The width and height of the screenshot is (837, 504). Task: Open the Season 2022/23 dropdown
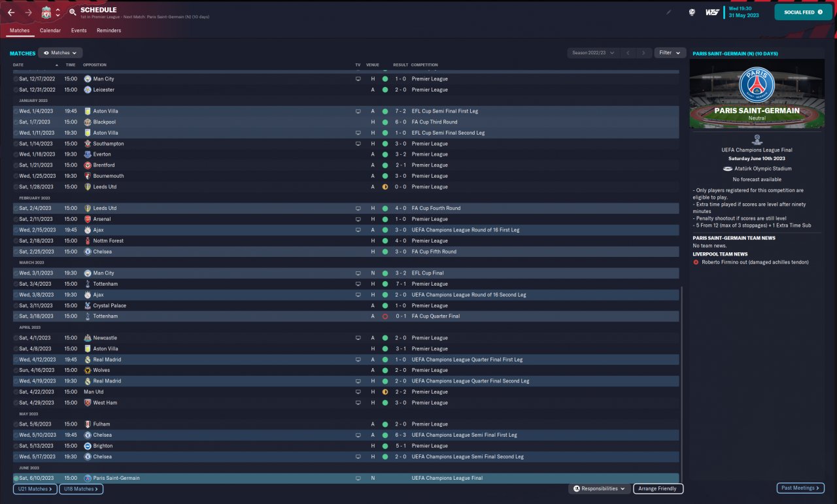pos(594,53)
